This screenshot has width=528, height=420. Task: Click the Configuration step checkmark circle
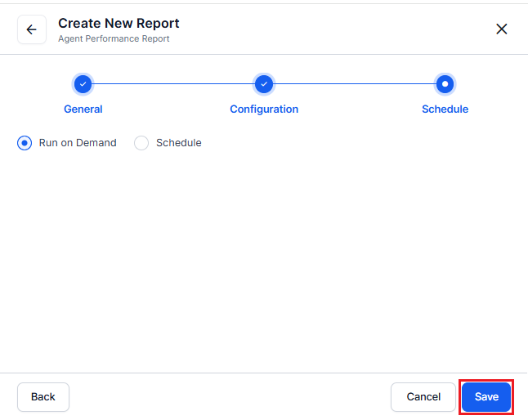coord(263,83)
